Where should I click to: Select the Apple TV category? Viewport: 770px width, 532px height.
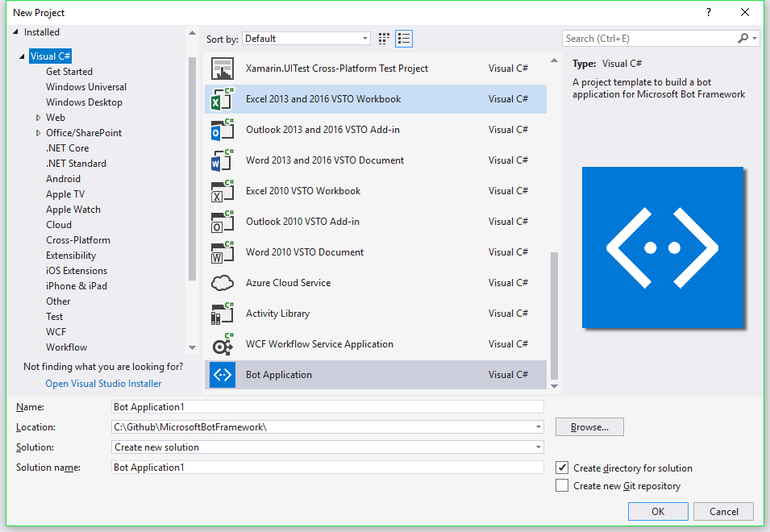click(x=65, y=193)
